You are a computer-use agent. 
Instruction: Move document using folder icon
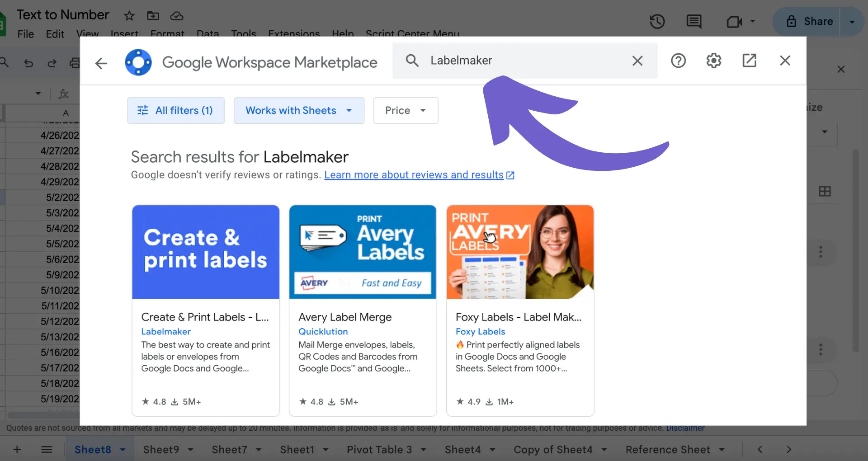153,16
